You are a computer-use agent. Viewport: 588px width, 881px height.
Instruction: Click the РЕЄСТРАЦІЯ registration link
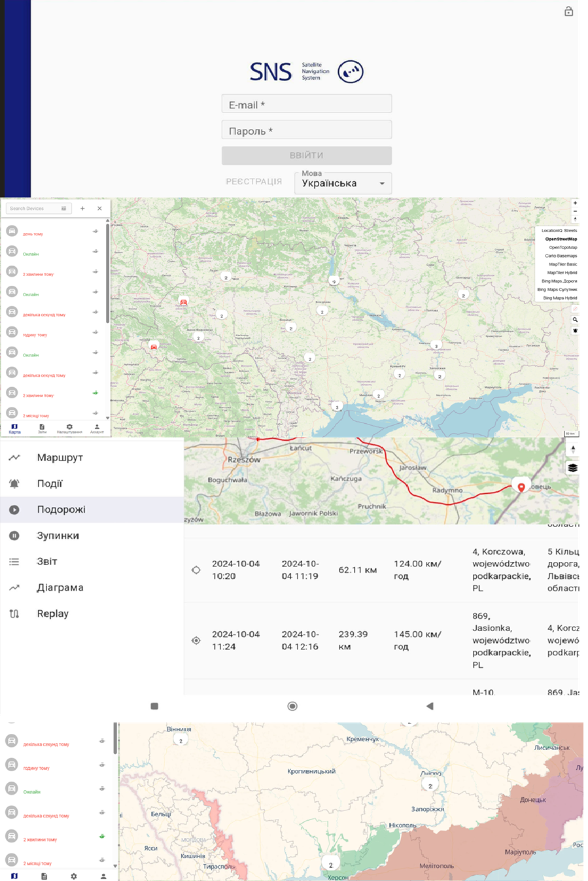tap(254, 182)
